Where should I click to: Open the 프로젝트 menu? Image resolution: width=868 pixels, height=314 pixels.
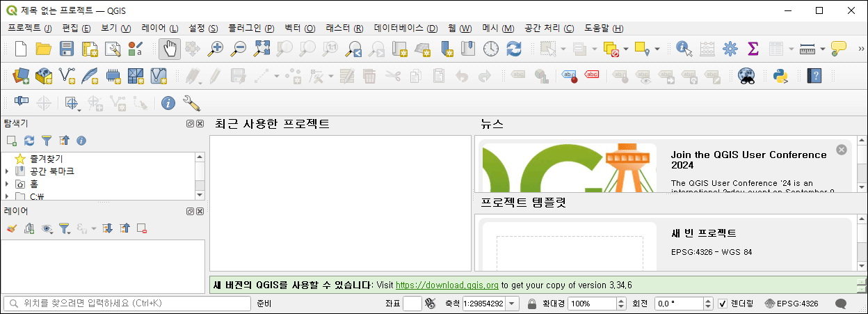[29, 28]
